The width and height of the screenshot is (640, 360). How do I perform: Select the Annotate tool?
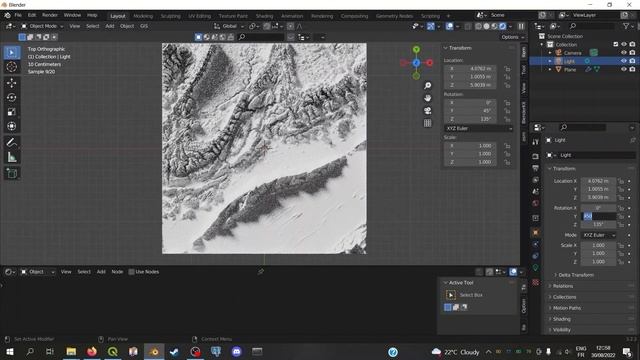pyautogui.click(x=12, y=142)
